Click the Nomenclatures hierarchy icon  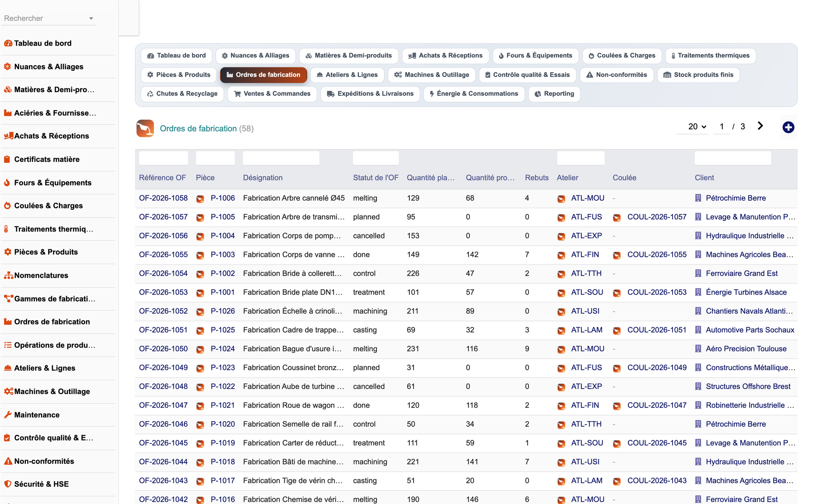click(x=8, y=275)
